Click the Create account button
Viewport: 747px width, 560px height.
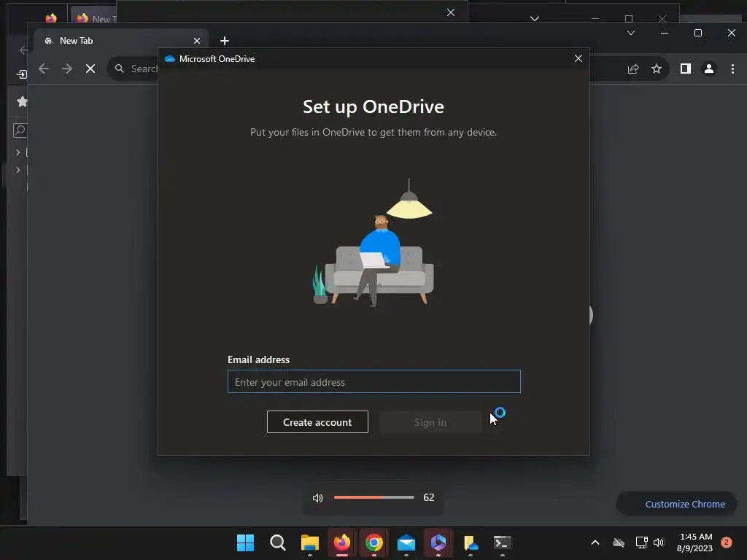tap(317, 422)
